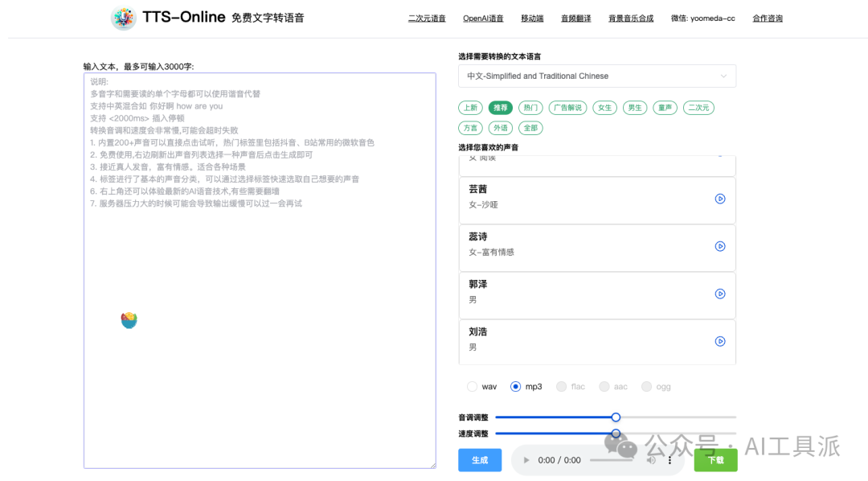
Task: Adjust the 速度调整 speed slider handle
Action: (616, 434)
